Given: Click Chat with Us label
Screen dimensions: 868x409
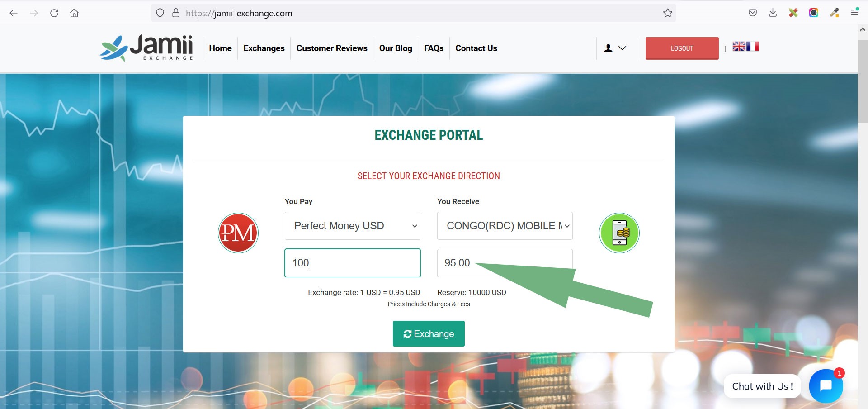Looking at the screenshot, I should pos(762,386).
